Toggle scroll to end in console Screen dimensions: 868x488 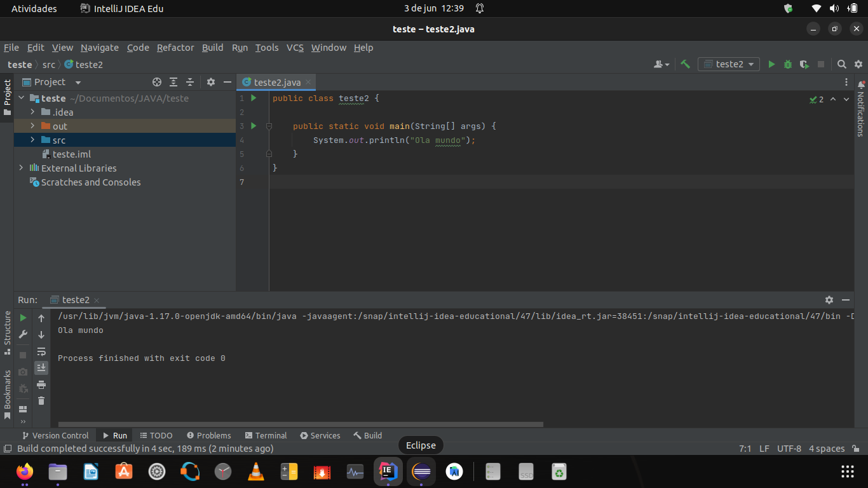41,367
